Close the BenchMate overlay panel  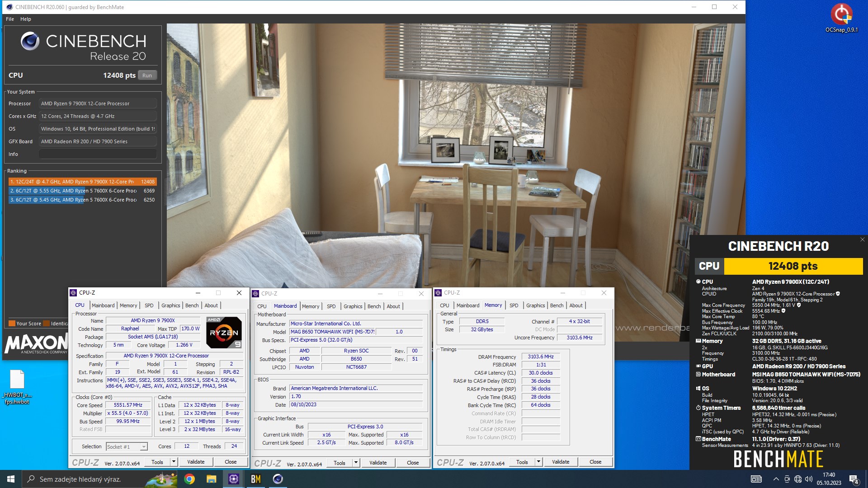(x=862, y=239)
